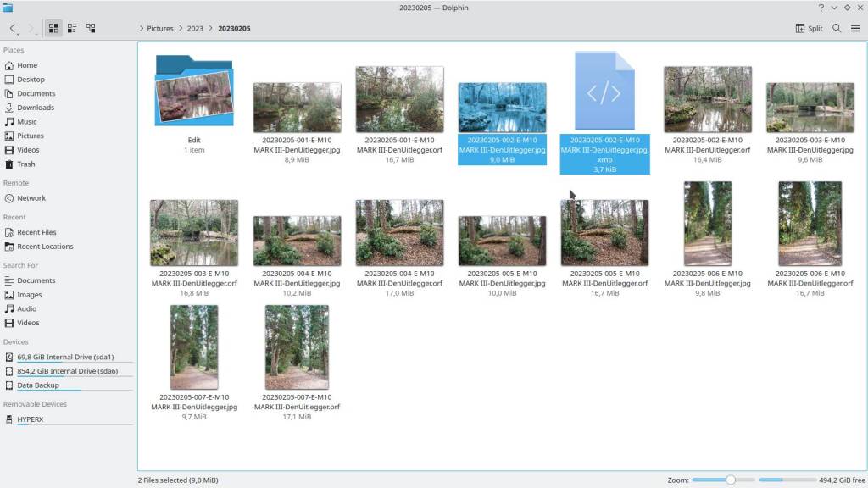The image size is (868, 488).
Task: Open 854,2 GiB Internal Drive (sda6)
Action: 68,371
